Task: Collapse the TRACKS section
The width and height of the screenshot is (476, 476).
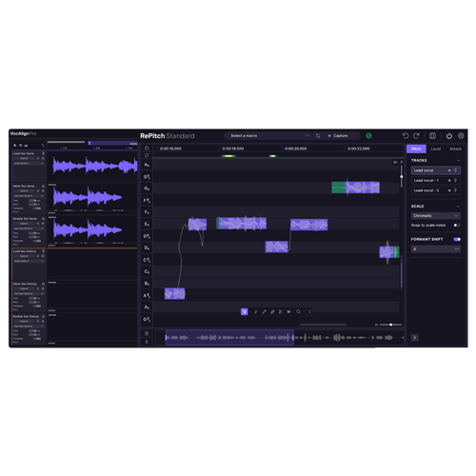Action: [458, 161]
